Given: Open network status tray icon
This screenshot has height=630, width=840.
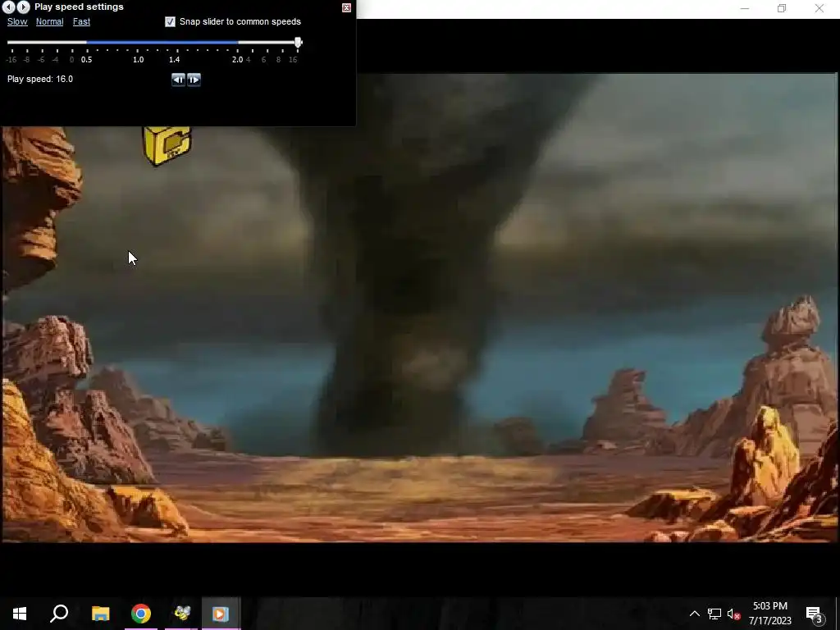Looking at the screenshot, I should pos(714,614).
